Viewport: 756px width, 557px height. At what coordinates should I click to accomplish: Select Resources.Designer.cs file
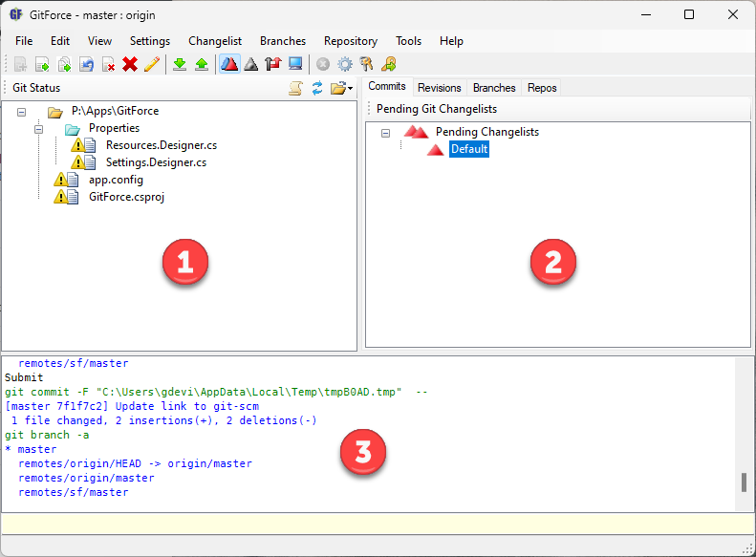tap(162, 145)
